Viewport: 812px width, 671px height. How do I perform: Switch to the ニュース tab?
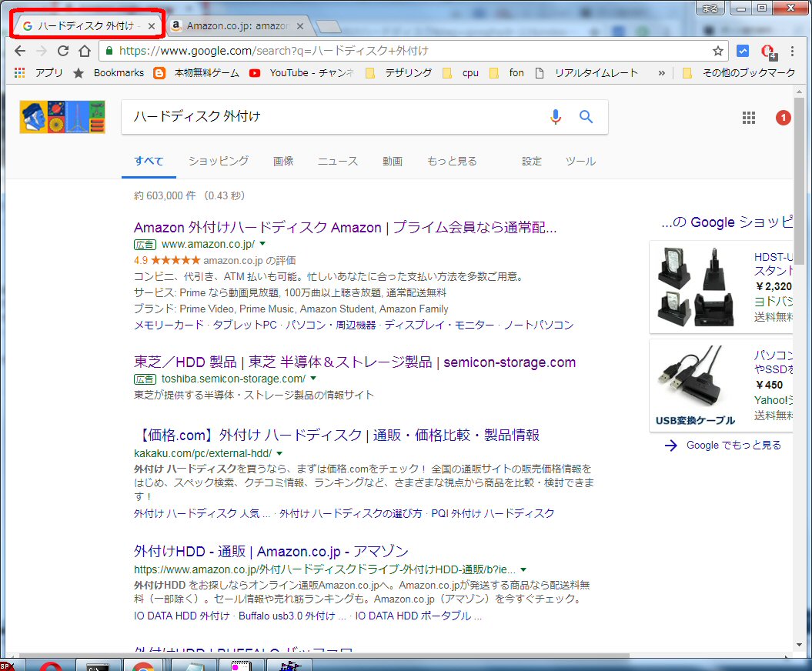coord(338,161)
